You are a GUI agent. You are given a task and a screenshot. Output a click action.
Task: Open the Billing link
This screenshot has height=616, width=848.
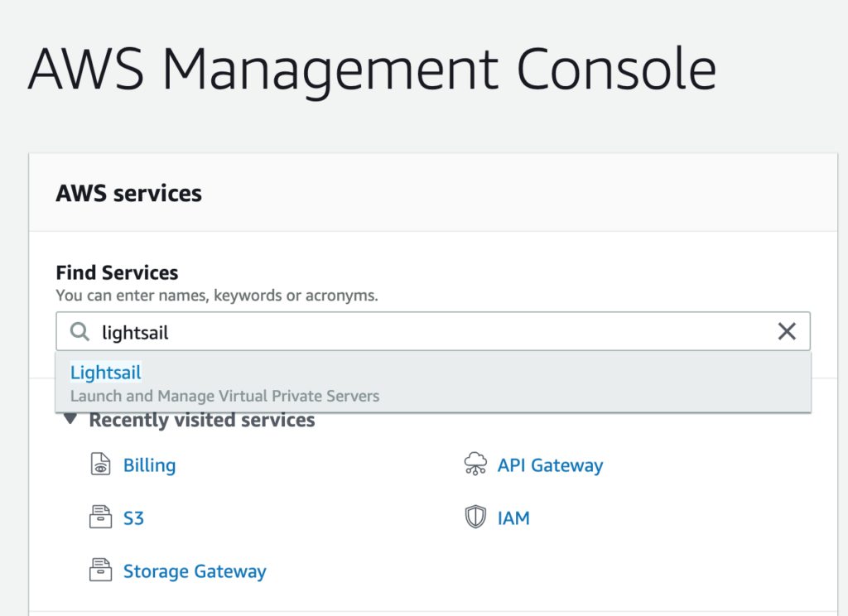tap(149, 465)
